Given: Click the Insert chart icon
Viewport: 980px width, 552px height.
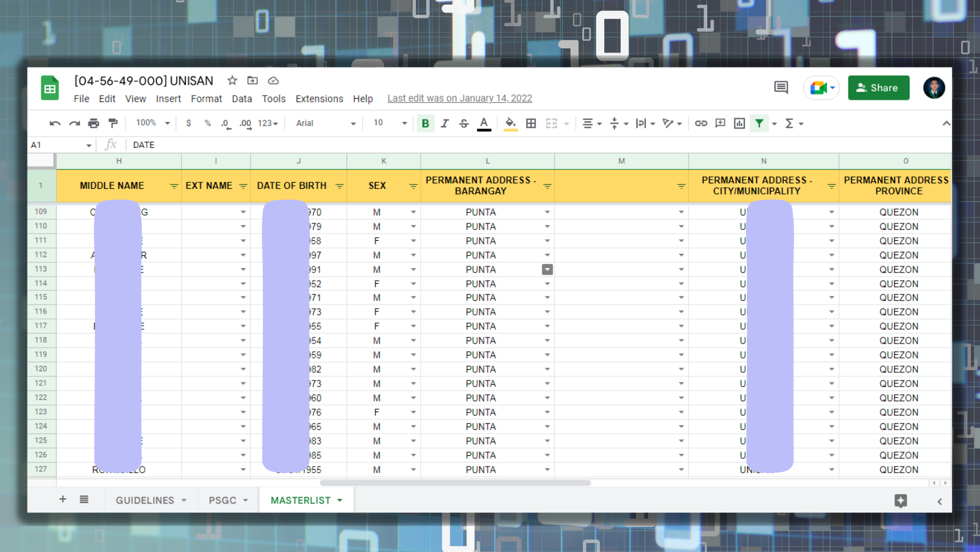Looking at the screenshot, I should coord(739,124).
